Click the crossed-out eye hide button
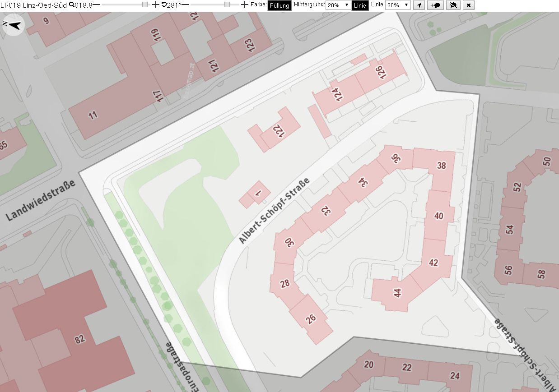Viewport: 559px width, 392px height. (453, 5)
